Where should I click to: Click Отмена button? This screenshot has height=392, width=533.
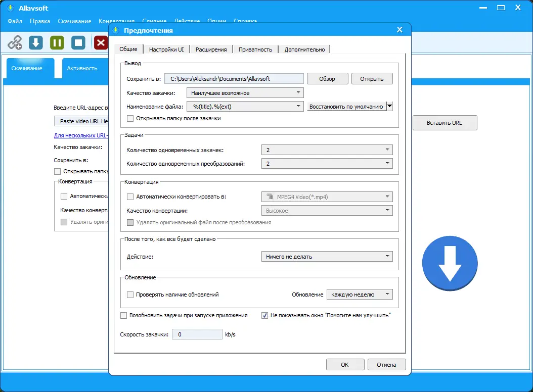(x=386, y=365)
